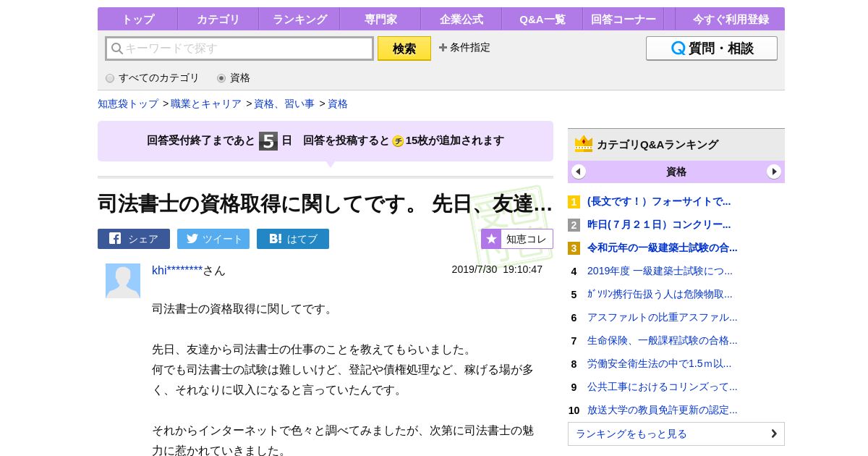Open ranked question 2019年度 一級建築士試験につ...

pos(660,271)
